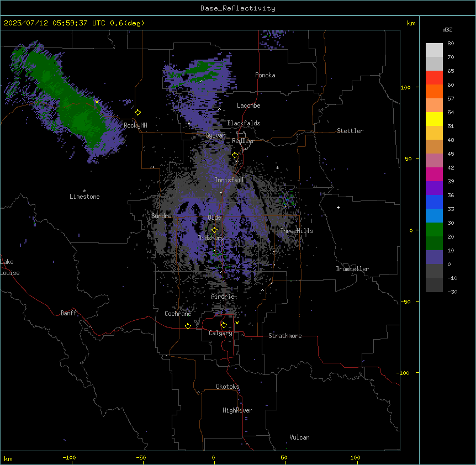Viewport: 476px width, 465px height.
Task: Click the RockyMH label on the map
Action: point(135,125)
